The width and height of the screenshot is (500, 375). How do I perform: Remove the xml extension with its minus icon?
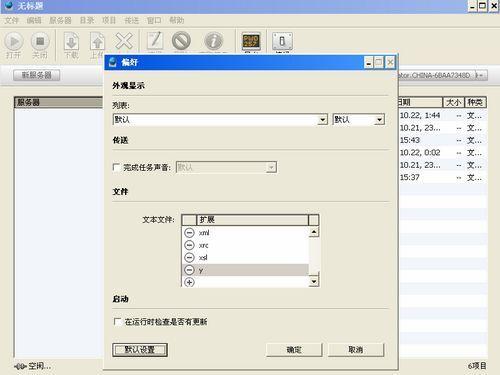pyautogui.click(x=189, y=233)
